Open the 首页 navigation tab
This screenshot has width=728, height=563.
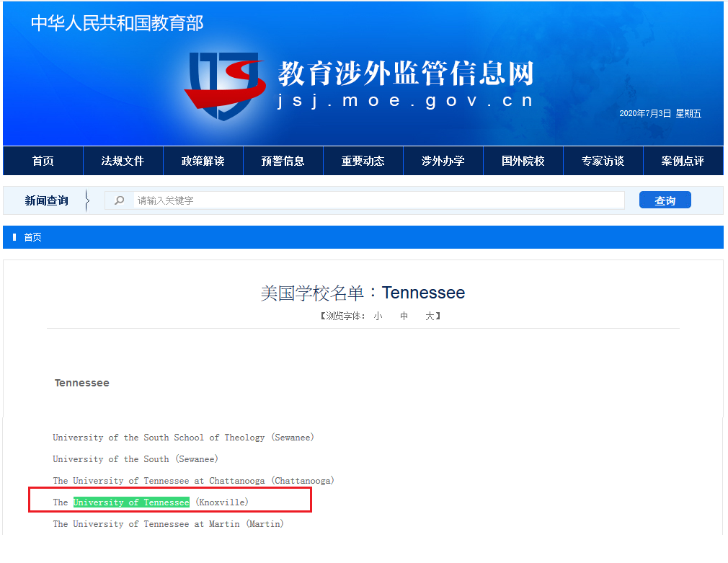coord(43,161)
